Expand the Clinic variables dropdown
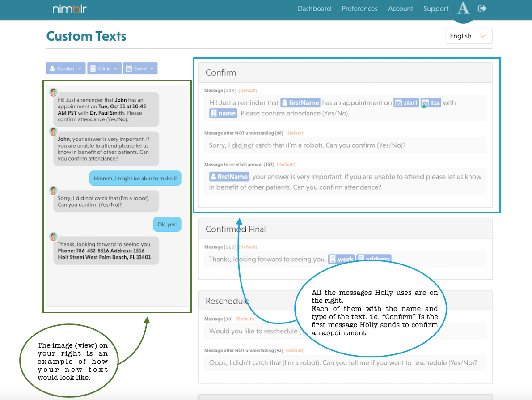The image size is (532, 400). click(x=104, y=68)
